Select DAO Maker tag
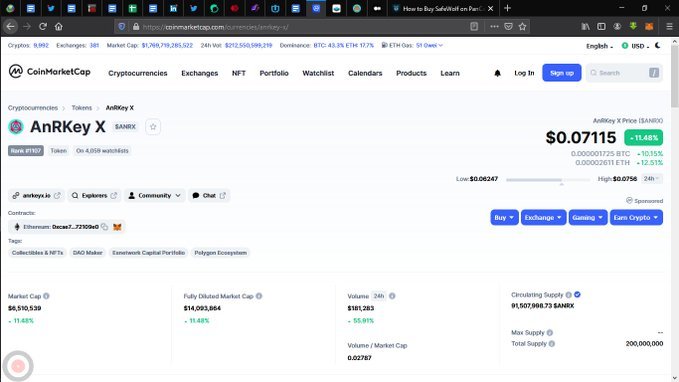 (x=87, y=253)
